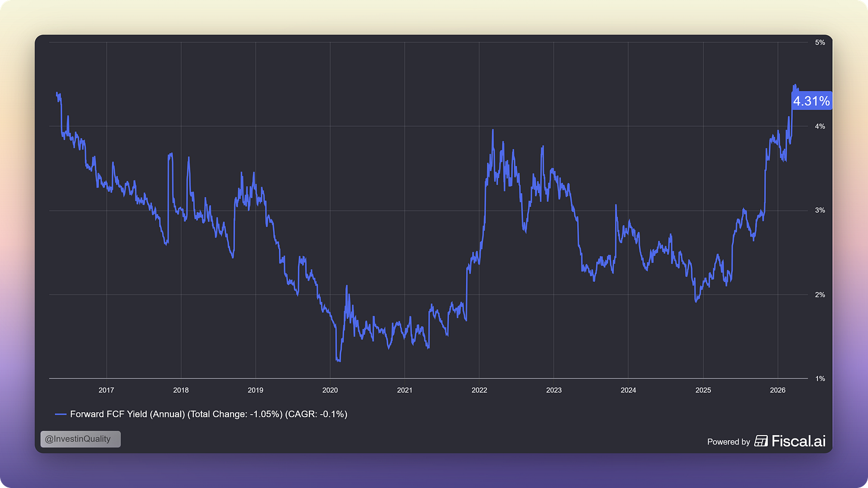This screenshot has height=488, width=868.
Task: Click the 2024 x-axis label
Action: tap(628, 390)
